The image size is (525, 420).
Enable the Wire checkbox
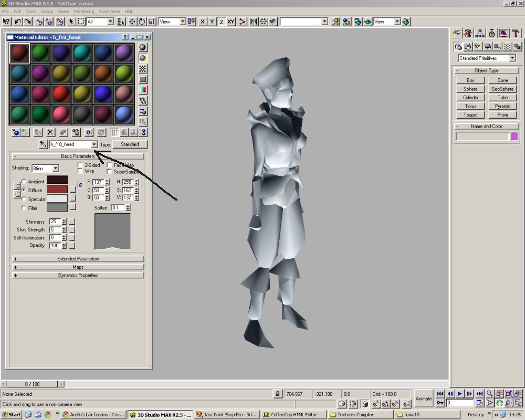click(80, 171)
